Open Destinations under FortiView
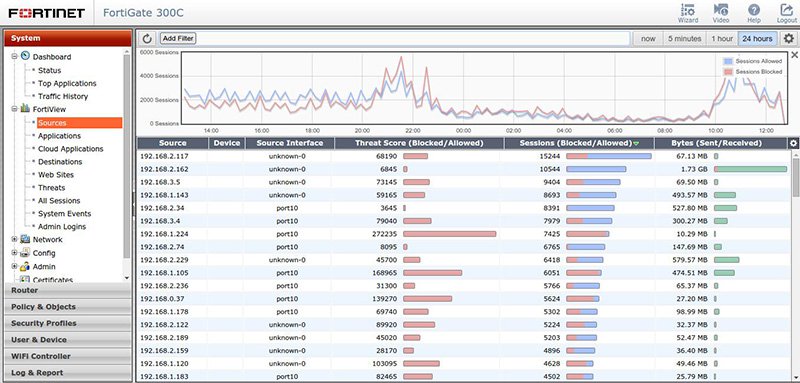The image size is (800, 383). [x=60, y=161]
